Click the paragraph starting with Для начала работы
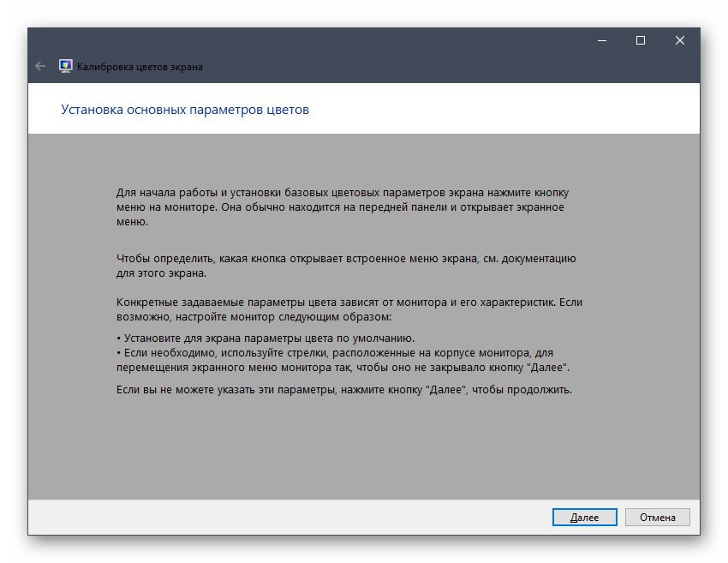Viewport: 728px width, 563px height. (343, 207)
